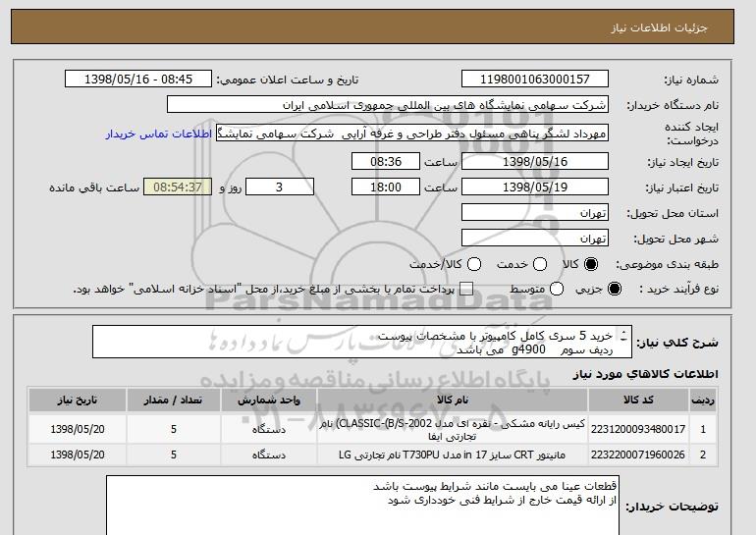
Task: Click the validity date field 1398/05/19
Action: [x=535, y=187]
